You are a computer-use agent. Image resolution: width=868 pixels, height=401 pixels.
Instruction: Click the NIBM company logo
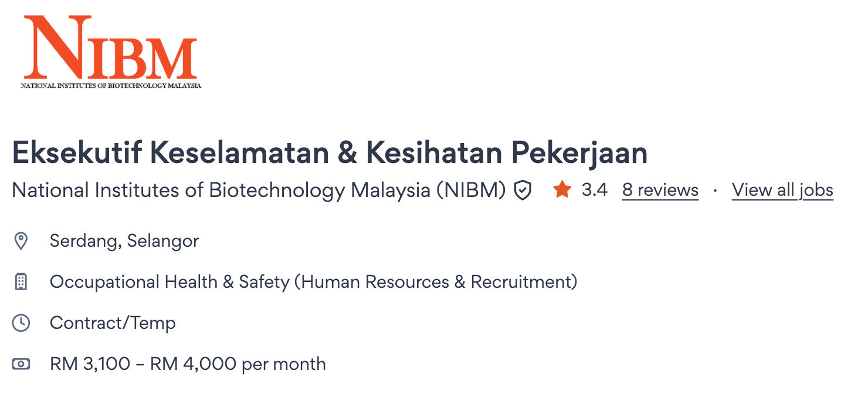[110, 47]
